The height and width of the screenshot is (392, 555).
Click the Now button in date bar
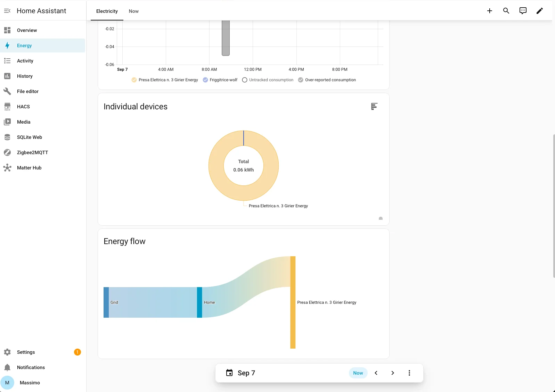358,373
